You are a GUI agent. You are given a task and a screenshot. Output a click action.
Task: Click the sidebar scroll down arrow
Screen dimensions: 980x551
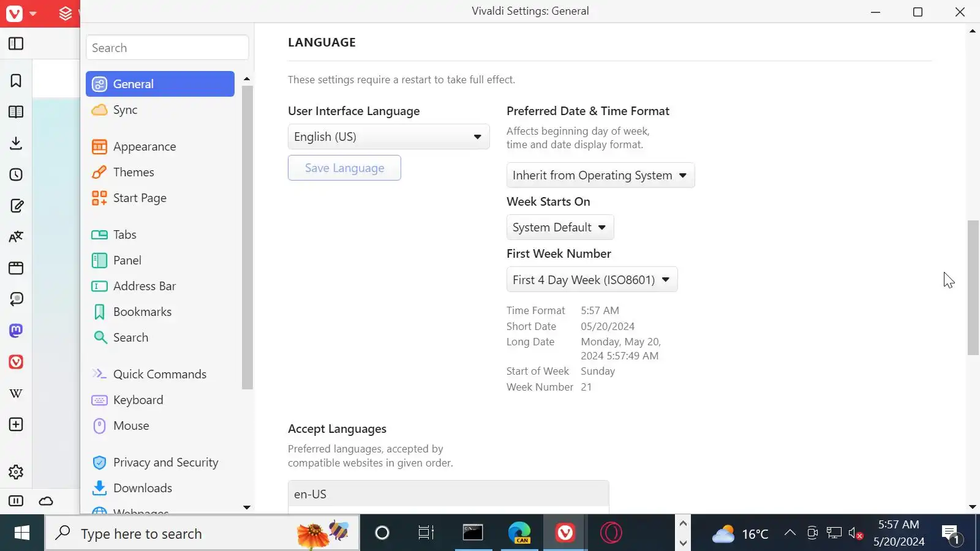click(x=247, y=507)
